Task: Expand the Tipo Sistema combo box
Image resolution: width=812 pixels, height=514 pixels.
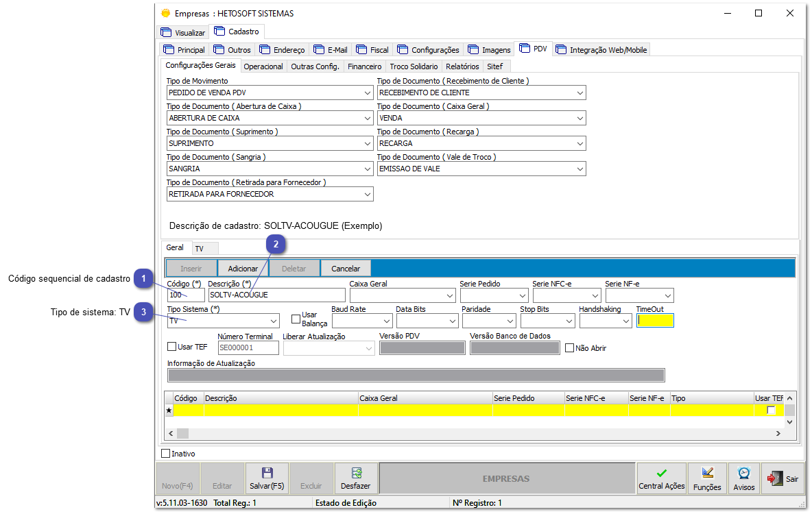Action: 274,320
